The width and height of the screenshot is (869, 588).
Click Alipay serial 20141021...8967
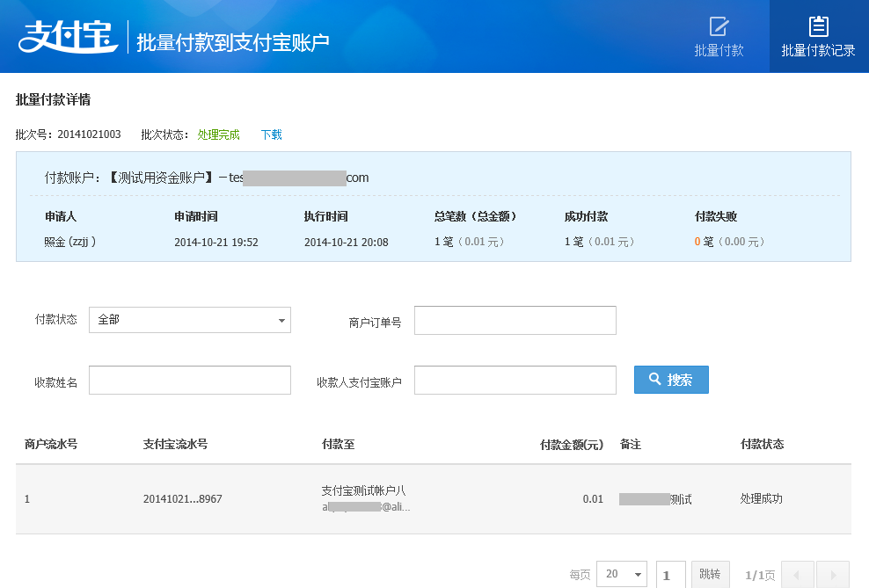pos(182,499)
